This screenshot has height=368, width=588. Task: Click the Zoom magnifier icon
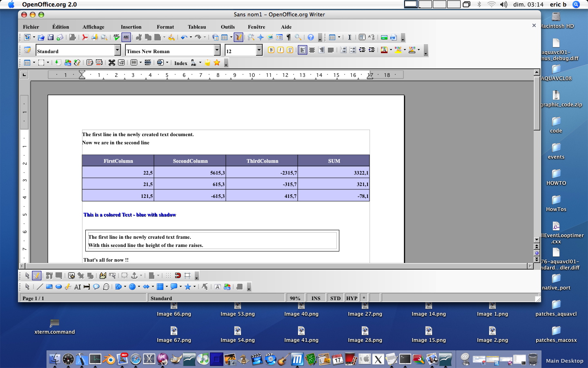298,38
